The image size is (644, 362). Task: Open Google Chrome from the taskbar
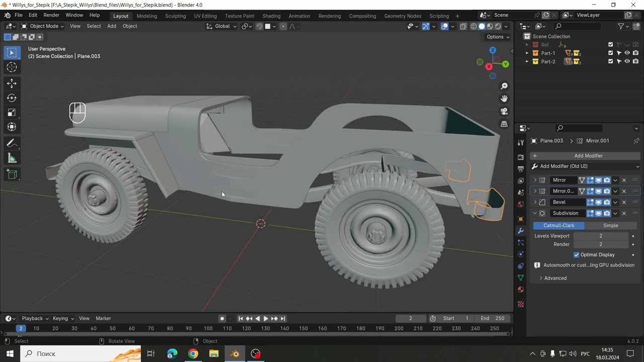[193, 353]
